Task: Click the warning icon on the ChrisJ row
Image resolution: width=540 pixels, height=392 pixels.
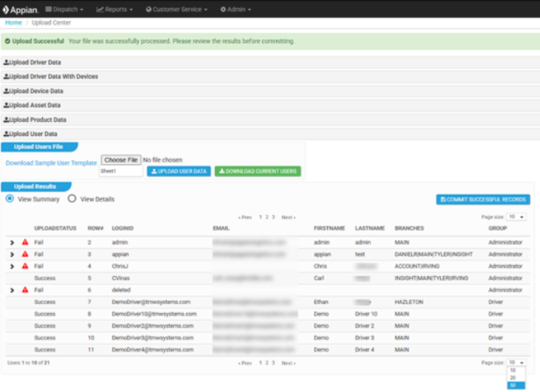Action: point(25,266)
